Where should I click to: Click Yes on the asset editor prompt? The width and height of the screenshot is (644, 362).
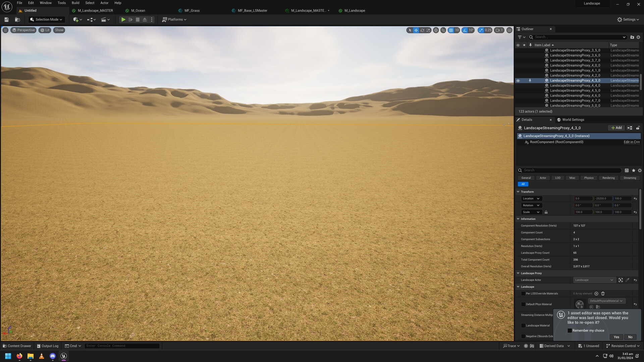click(x=616, y=337)
